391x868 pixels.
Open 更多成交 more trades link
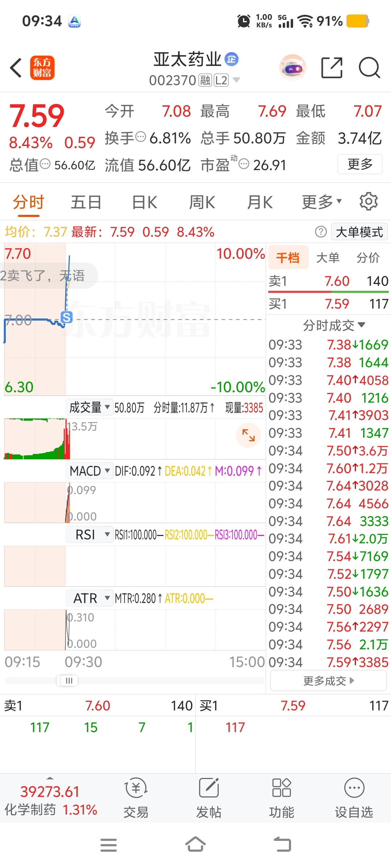tap(328, 681)
